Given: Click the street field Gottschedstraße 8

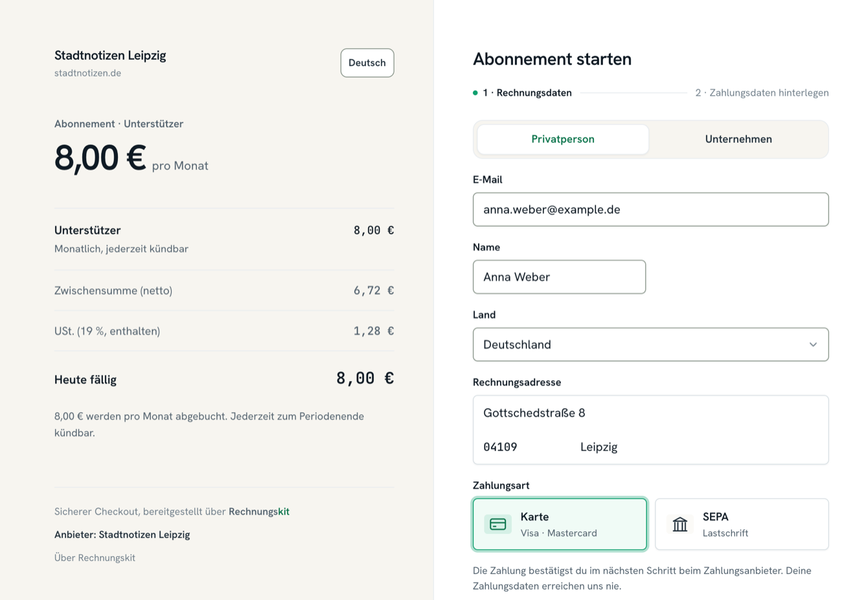Looking at the screenshot, I should tap(651, 413).
